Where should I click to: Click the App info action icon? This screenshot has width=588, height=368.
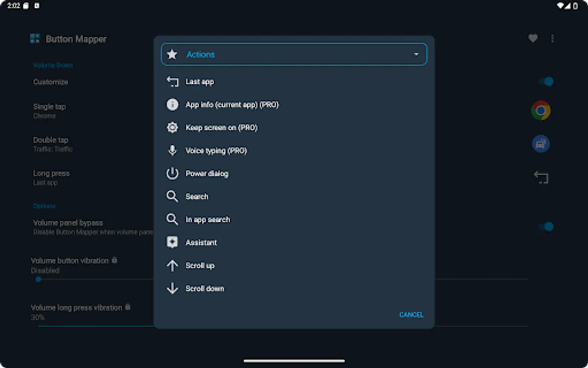(x=172, y=104)
